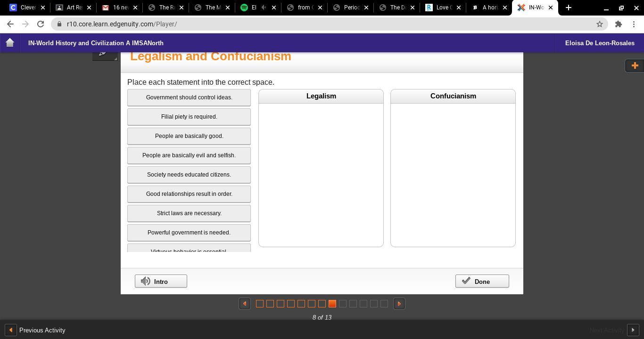Viewport: 644px width, 339px height.
Task: Close the Gmail 16 new tab
Action: tap(135, 8)
